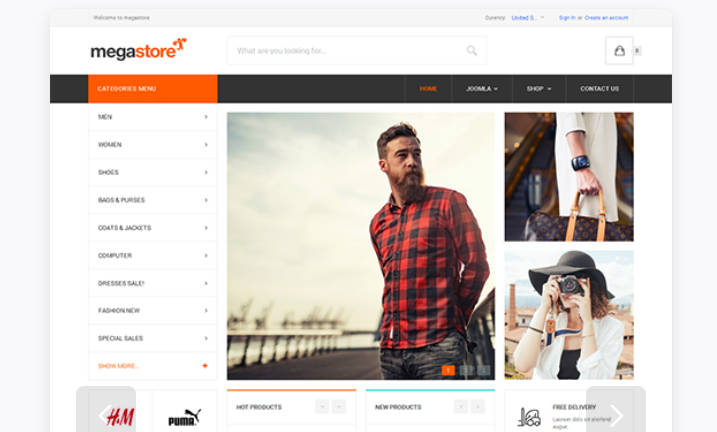Expand the Coats & Jackets category arrow

point(206,228)
